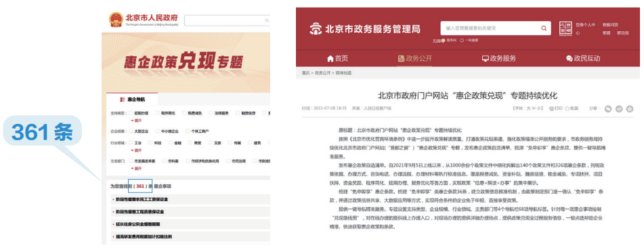The width and height of the screenshot is (644, 252).
Task: Click the 首都之窗 square logo icon
Action: tap(565, 28)
